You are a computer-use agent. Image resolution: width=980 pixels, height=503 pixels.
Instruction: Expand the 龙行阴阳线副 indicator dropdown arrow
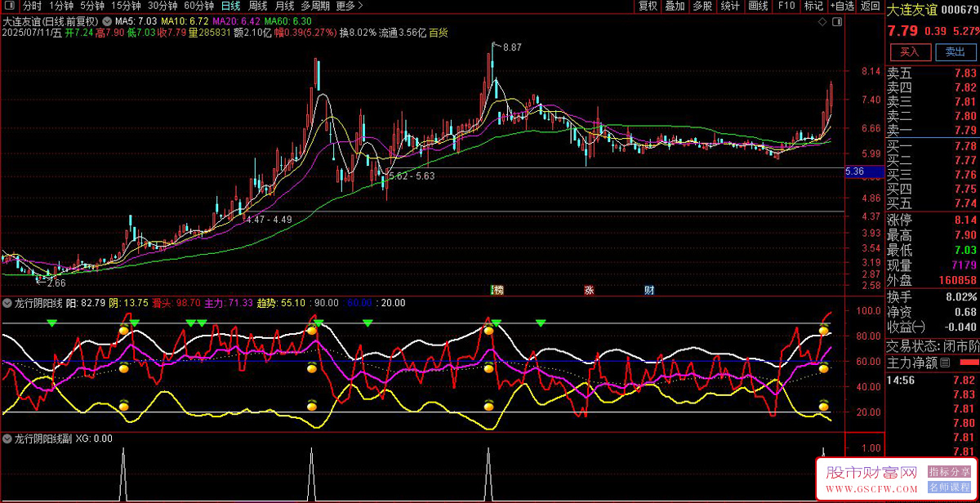(x=7, y=438)
